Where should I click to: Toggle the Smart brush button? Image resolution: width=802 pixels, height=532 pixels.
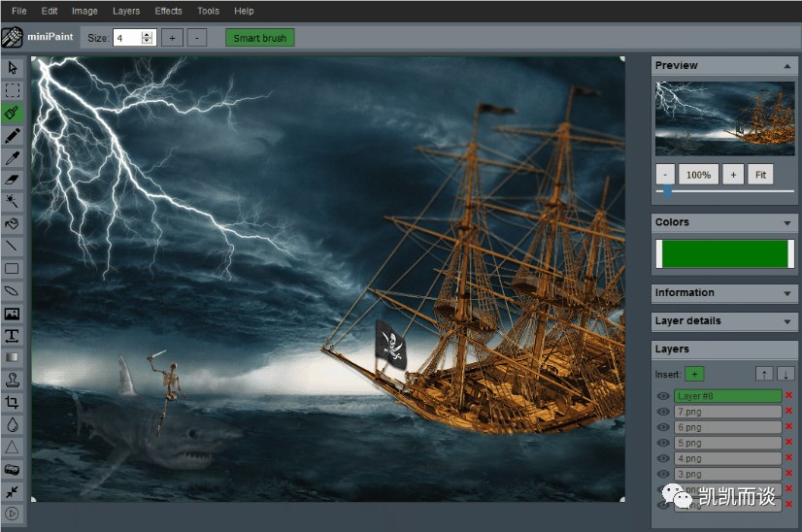(x=260, y=38)
